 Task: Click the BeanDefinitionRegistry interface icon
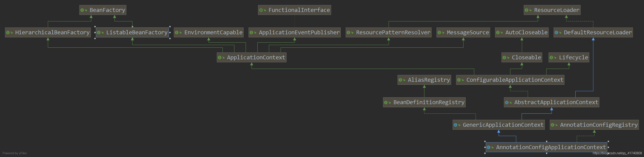[386, 102]
